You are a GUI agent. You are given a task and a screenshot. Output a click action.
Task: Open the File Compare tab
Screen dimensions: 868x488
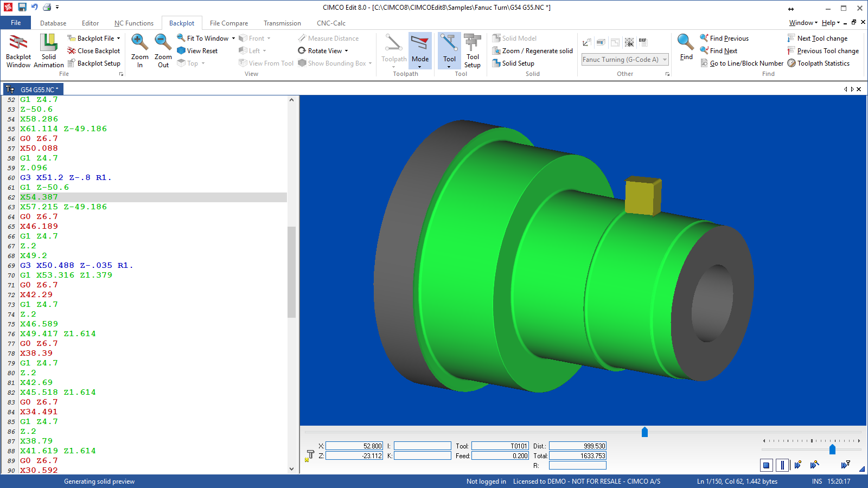point(228,23)
